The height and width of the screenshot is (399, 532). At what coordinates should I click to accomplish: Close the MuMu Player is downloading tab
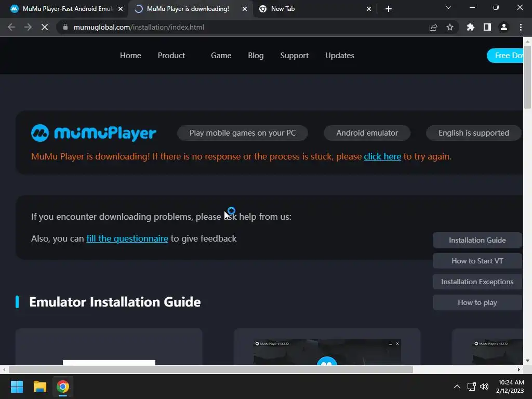[x=245, y=9]
